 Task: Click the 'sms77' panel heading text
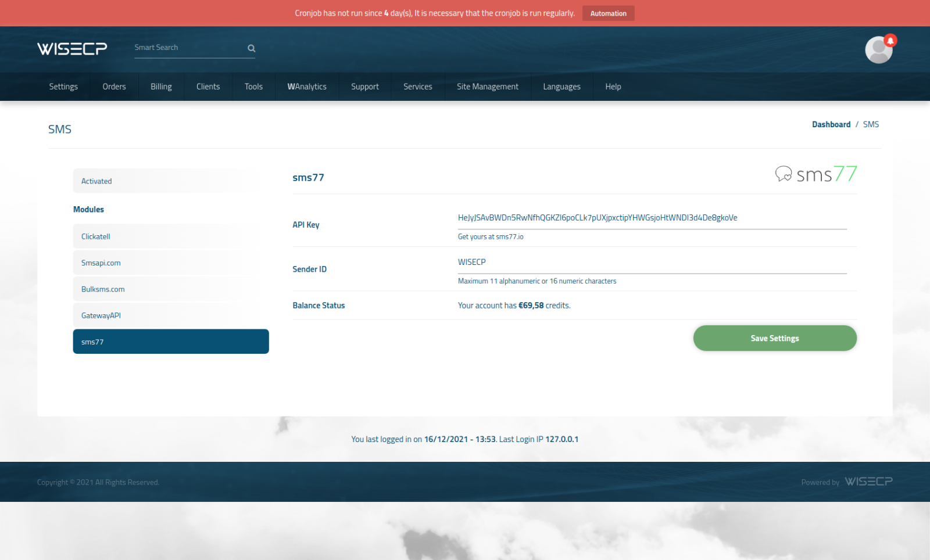[x=308, y=178]
